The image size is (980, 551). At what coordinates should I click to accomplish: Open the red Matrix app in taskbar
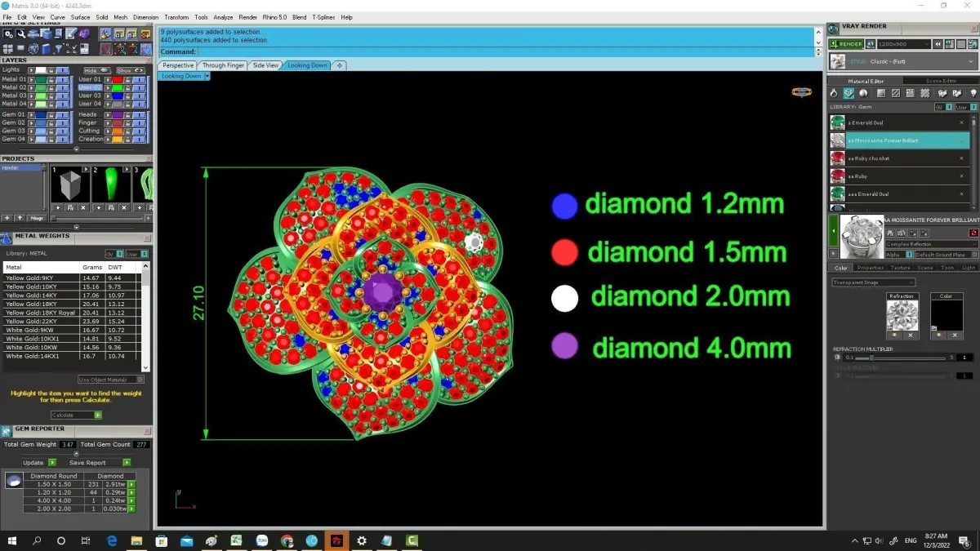point(336,540)
